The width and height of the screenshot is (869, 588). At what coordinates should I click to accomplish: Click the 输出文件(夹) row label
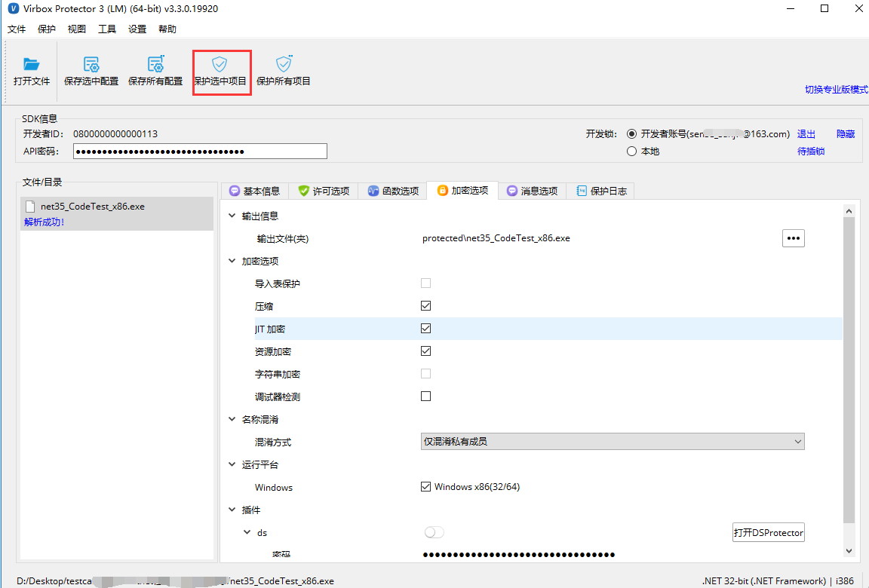coord(283,239)
